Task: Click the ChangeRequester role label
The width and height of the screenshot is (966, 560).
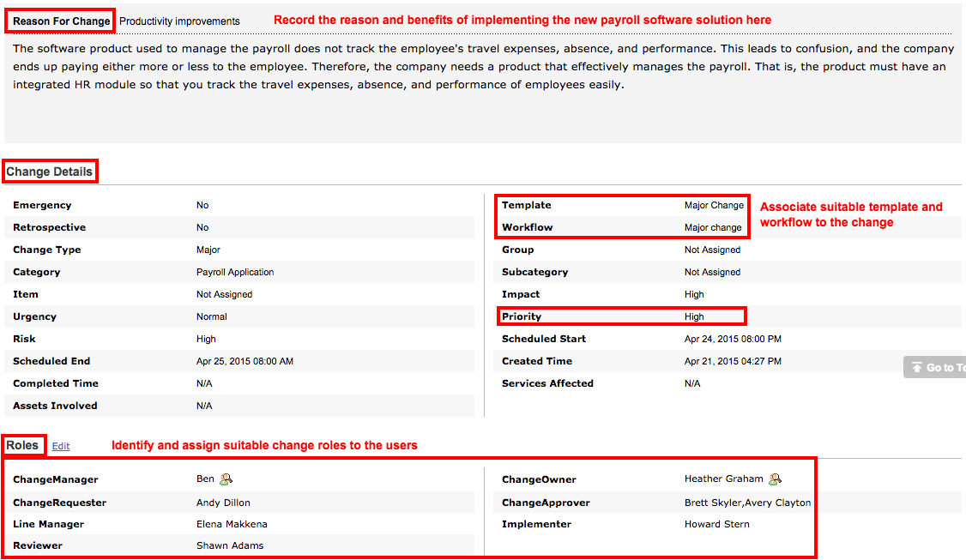Action: tap(59, 503)
